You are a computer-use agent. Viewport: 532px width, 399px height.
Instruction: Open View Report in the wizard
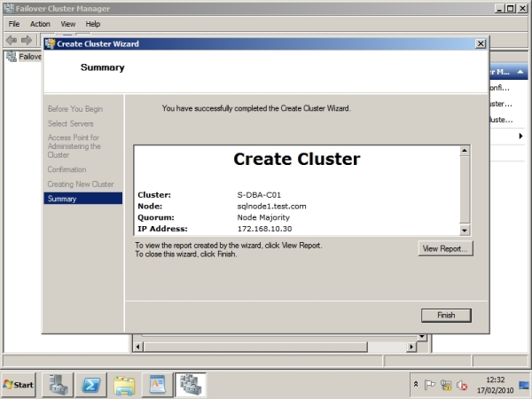445,248
